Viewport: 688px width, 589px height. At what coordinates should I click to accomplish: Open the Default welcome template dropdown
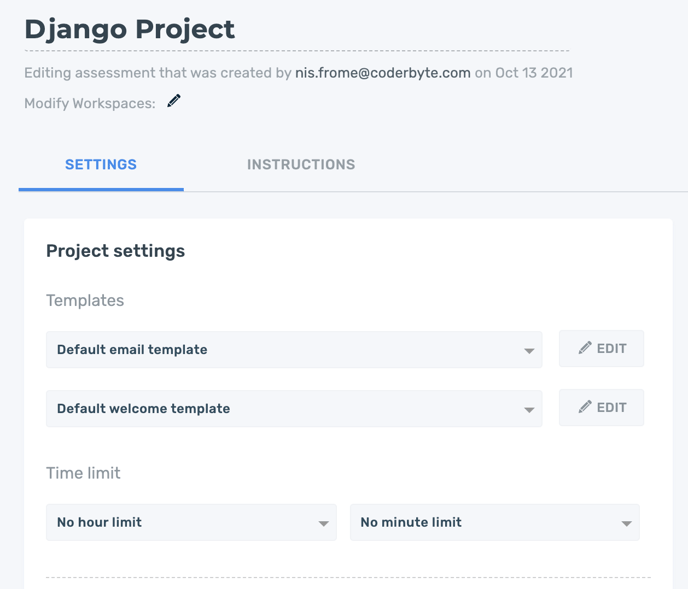(294, 409)
